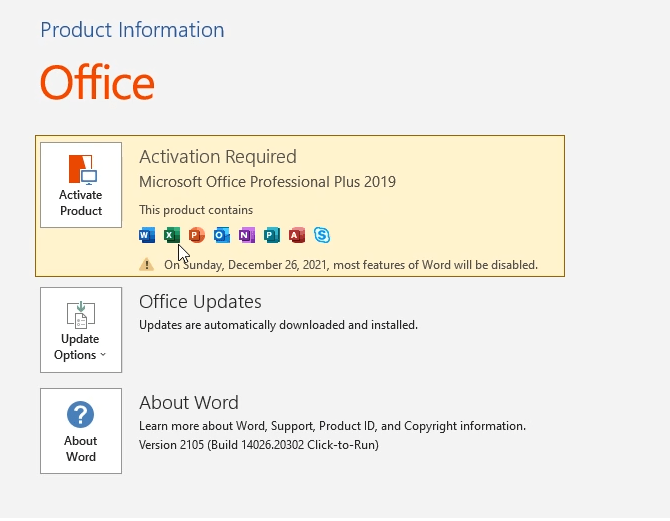Click the Outlook app icon

pos(222,235)
